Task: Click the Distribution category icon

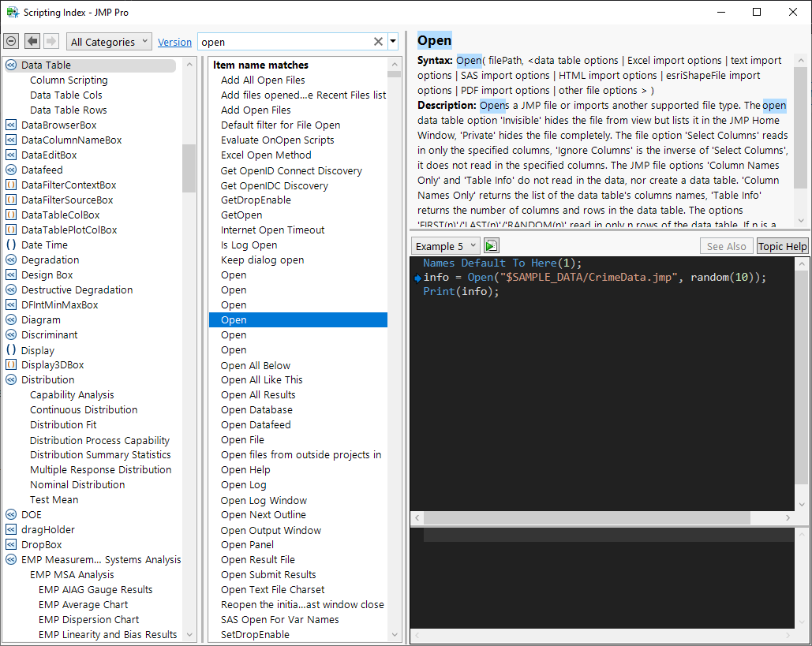Action: point(11,380)
